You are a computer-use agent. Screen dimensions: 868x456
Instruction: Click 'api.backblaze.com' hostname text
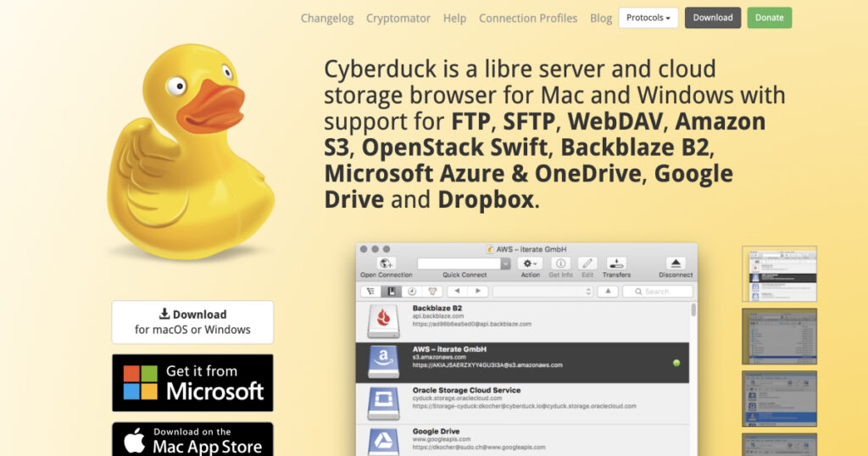point(438,316)
